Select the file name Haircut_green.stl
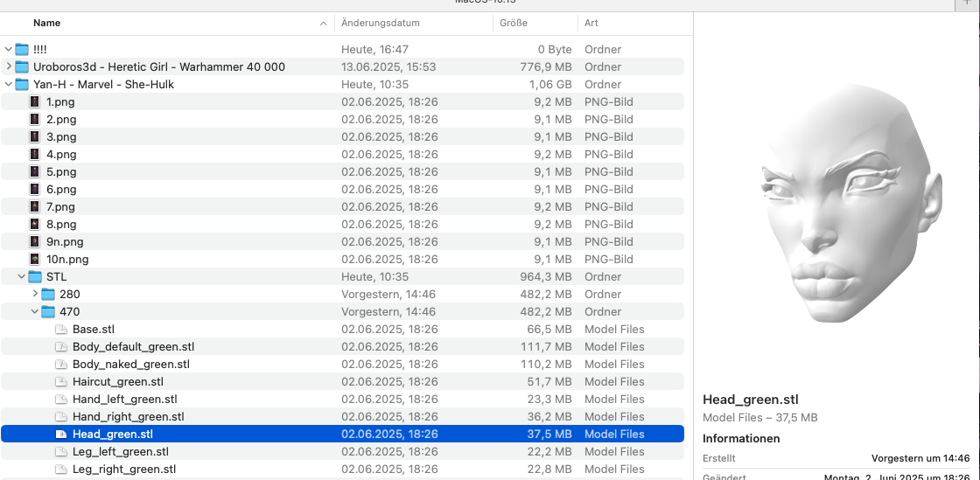This screenshot has height=480, width=980. (117, 381)
